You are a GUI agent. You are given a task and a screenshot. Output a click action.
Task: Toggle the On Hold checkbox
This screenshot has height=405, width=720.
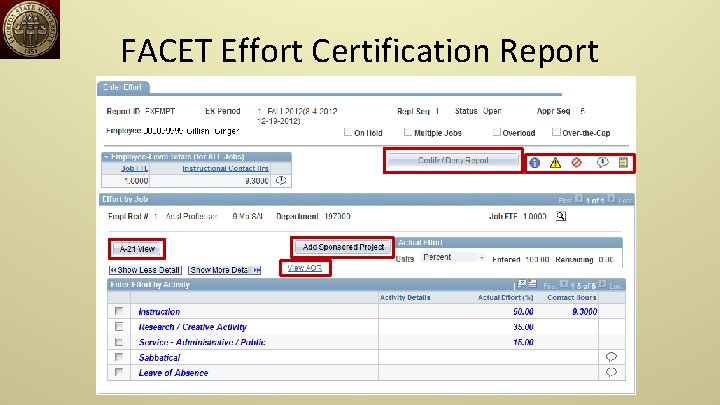pos(348,132)
